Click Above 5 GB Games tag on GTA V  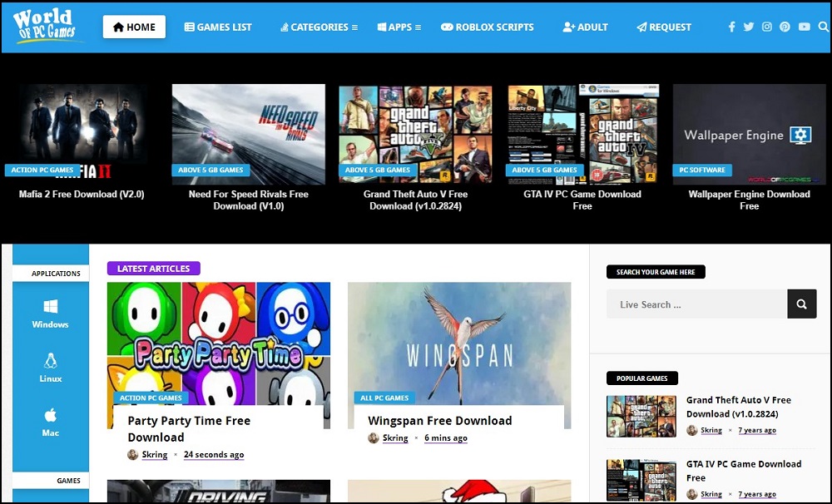378,170
